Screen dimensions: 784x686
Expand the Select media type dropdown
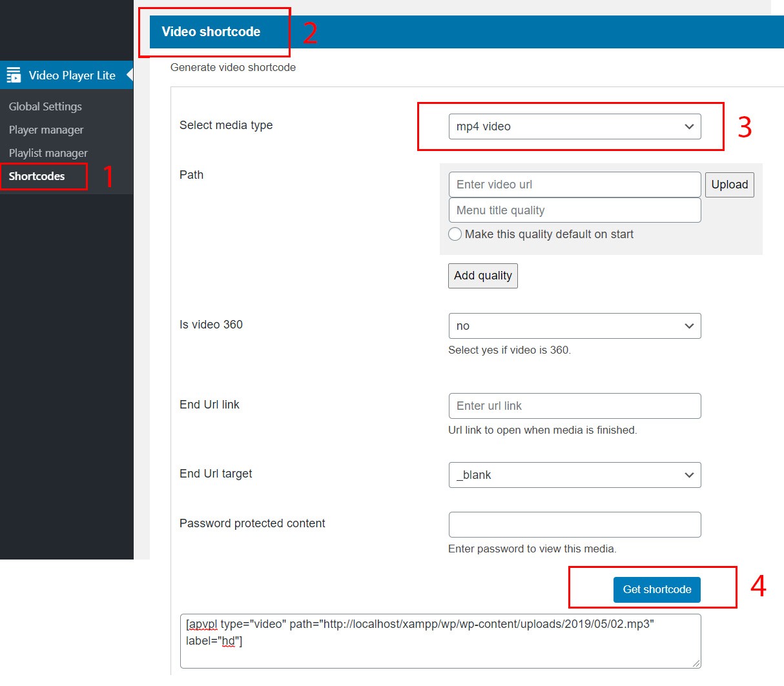[x=574, y=126]
